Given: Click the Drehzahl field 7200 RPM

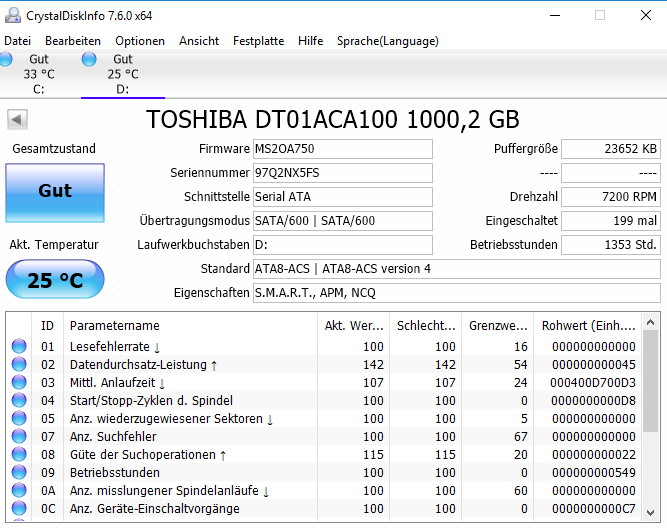Looking at the screenshot, I should click(x=611, y=197).
